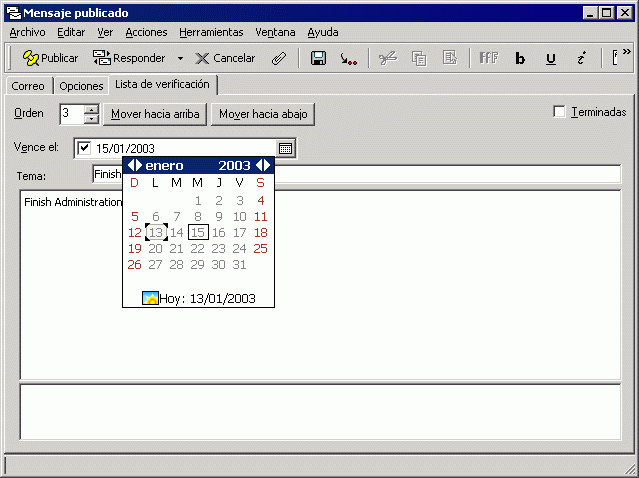Viewport: 639px width, 478px height.
Task: Open the Ventana menu
Action: [x=275, y=32]
